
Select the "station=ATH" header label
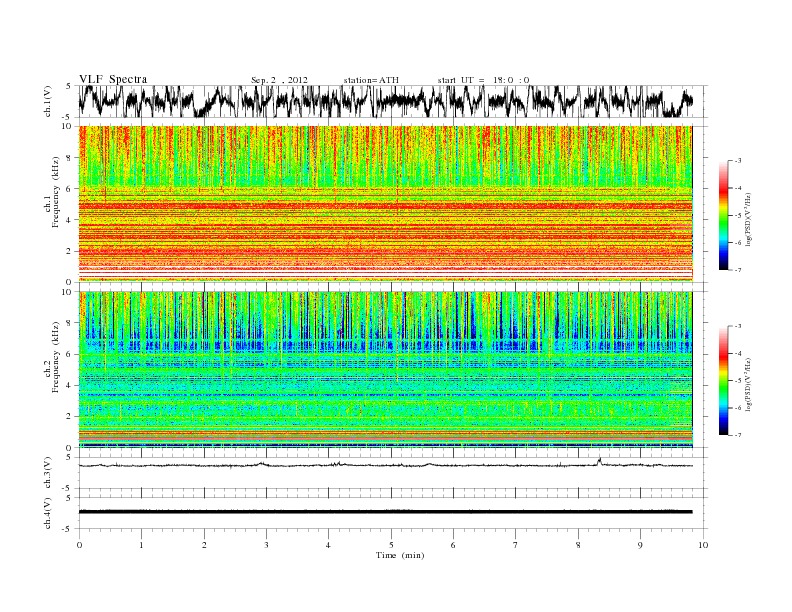pos(371,80)
